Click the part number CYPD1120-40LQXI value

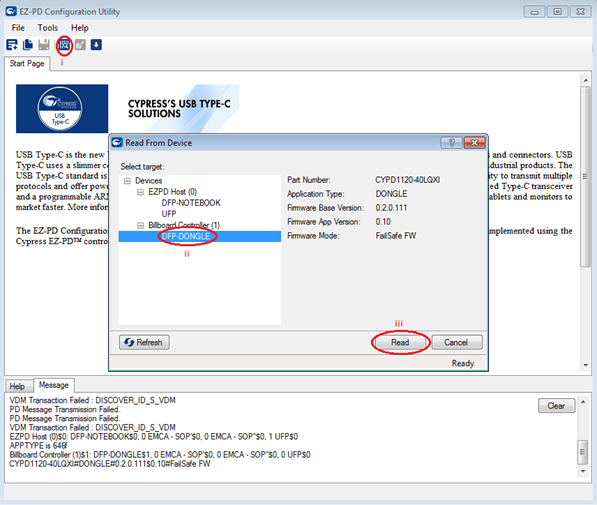tap(407, 180)
